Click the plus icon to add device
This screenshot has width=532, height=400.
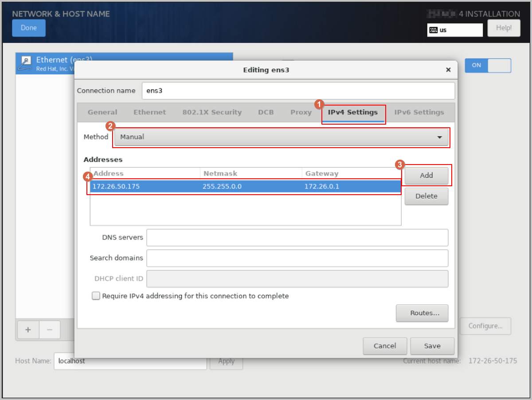pos(28,330)
